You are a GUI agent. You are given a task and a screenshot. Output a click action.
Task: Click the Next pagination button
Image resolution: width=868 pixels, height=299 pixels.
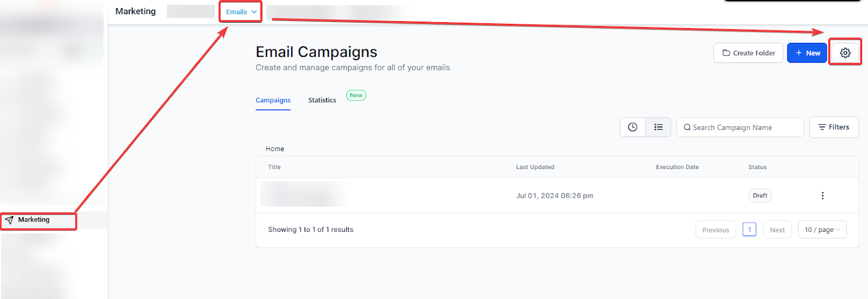[x=777, y=230]
